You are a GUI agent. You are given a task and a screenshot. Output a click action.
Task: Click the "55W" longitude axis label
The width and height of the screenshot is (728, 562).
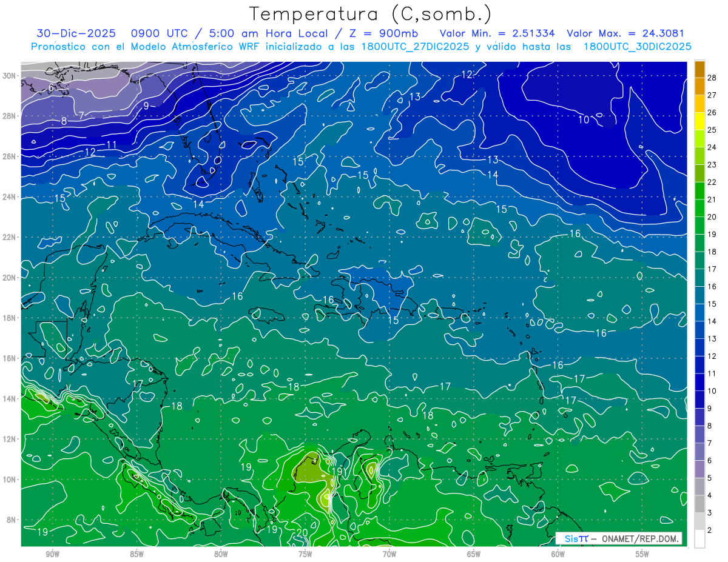[x=642, y=554]
